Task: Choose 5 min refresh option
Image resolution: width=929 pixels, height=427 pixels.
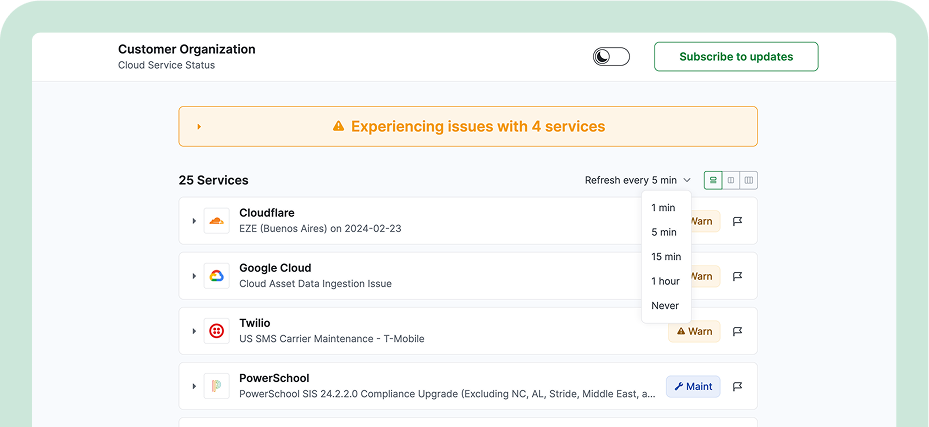Action: pyautogui.click(x=666, y=232)
